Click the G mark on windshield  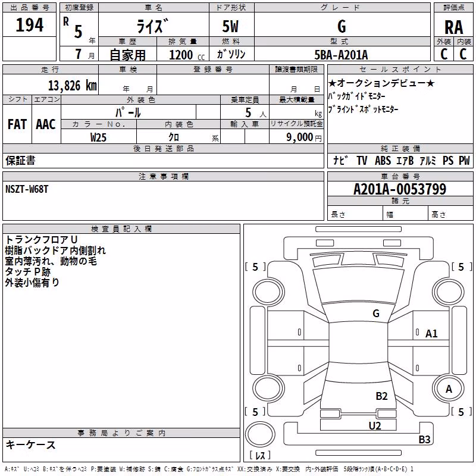tap(376, 314)
